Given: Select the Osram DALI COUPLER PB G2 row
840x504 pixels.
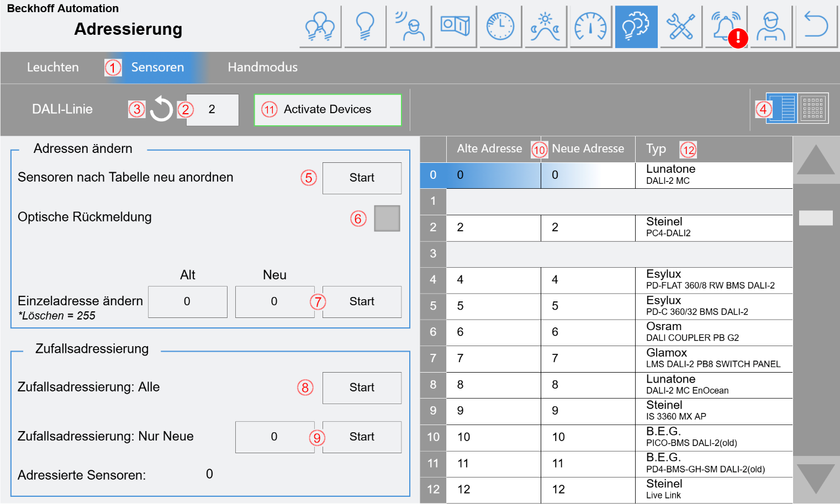Looking at the screenshot, I should tap(606, 333).
